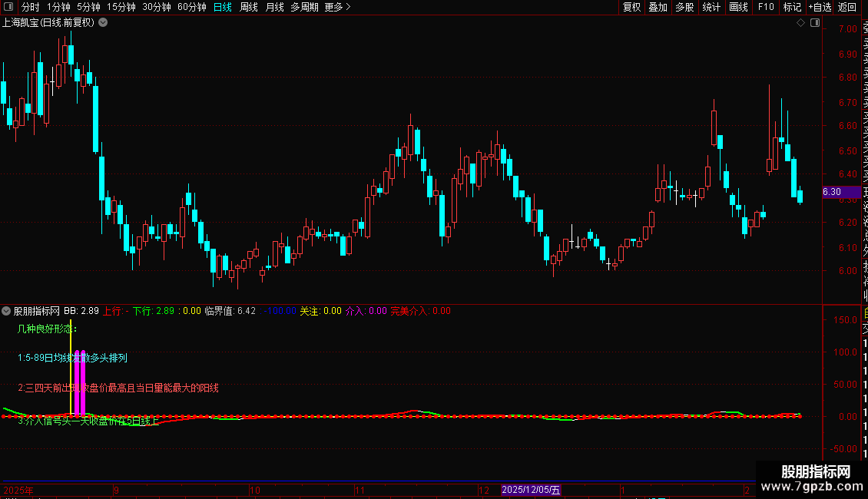Viewport: 868px width, 499px height.
Task: Click the panel layout icon at top-left
Action: click(8, 7)
